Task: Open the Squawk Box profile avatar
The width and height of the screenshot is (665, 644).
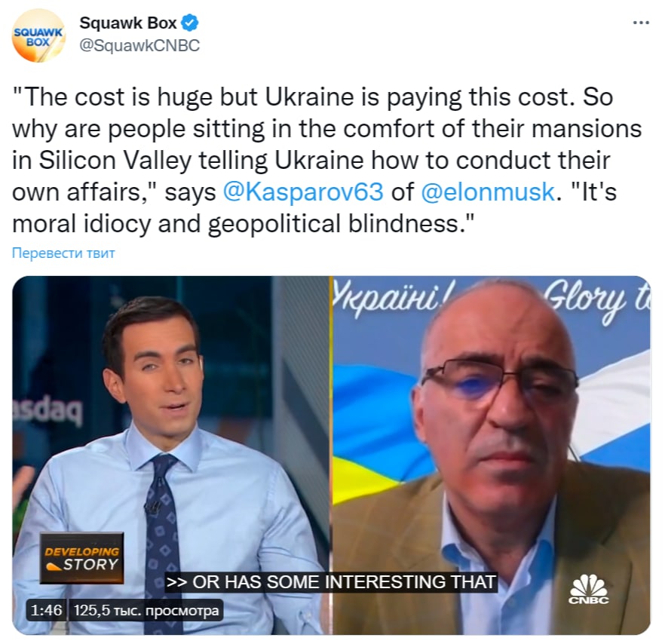Action: [38, 35]
